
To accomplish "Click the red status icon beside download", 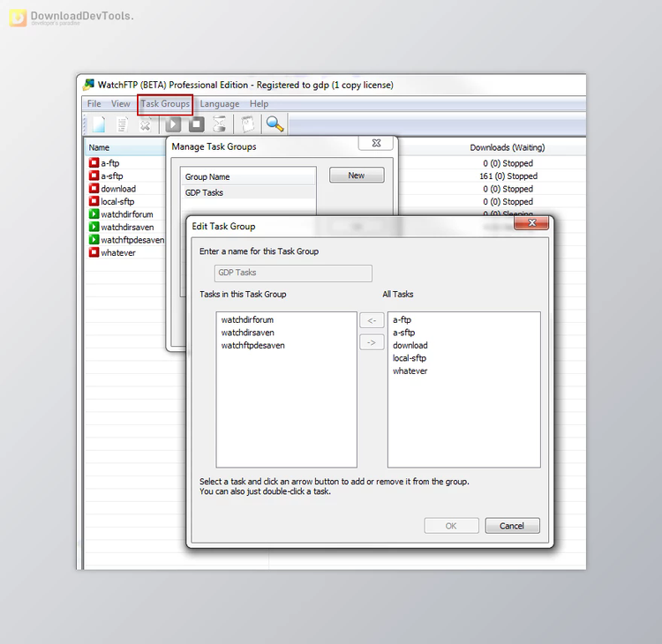I will tap(94, 188).
